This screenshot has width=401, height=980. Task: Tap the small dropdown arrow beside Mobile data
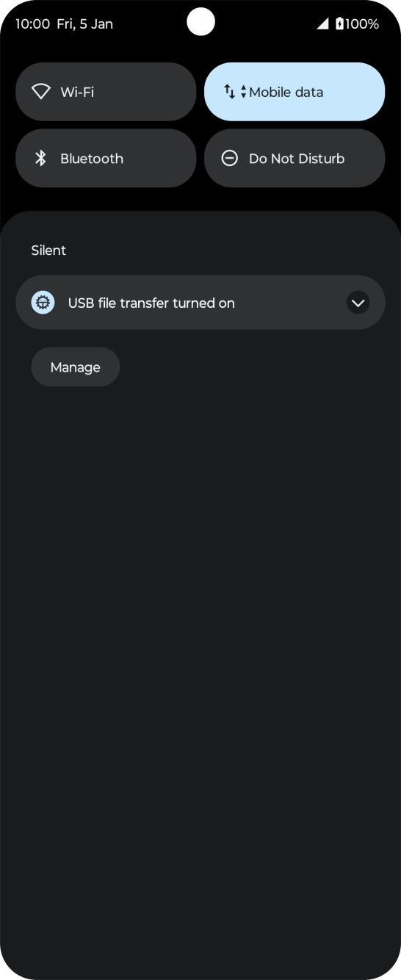244,92
